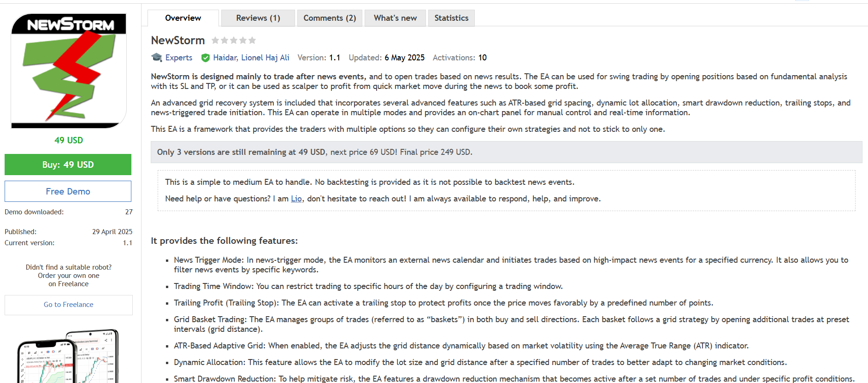Click the NewStorm product title
This screenshot has height=383, width=868.
click(178, 41)
